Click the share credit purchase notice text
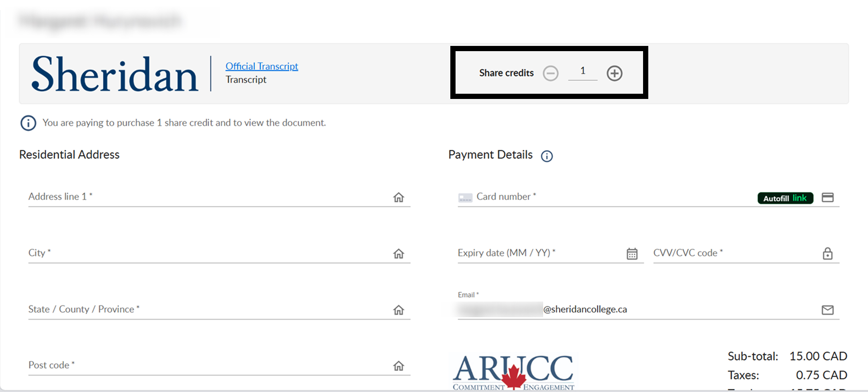Screen dimensions: 868x392 pyautogui.click(x=184, y=123)
